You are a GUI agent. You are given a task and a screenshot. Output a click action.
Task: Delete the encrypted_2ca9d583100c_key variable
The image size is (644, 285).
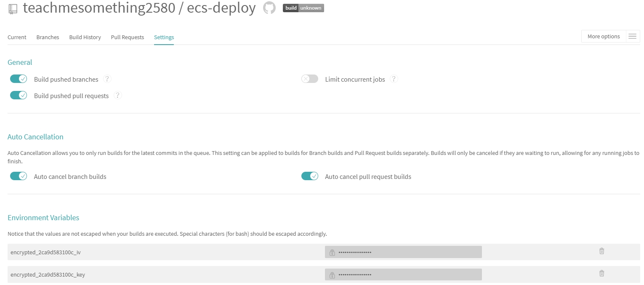coord(602,273)
